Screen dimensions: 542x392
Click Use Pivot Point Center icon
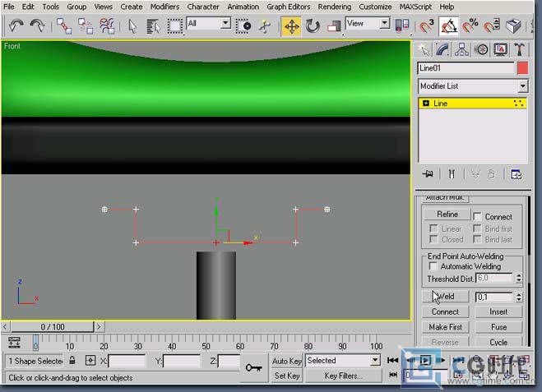pyautogui.click(x=402, y=26)
